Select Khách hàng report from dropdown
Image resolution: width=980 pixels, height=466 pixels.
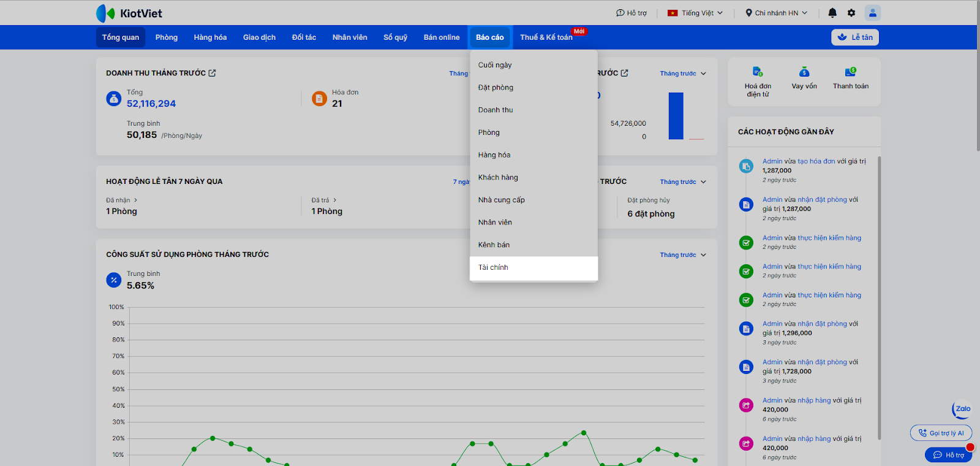[x=533, y=178]
